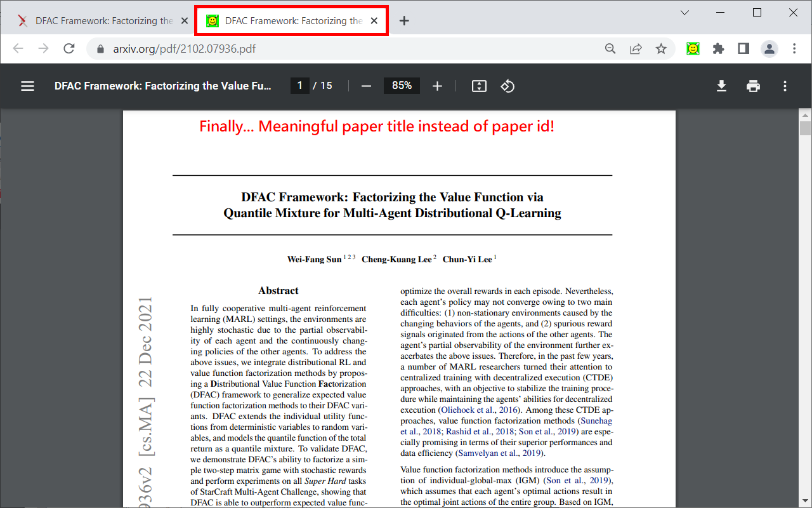Toggle the side panel icon

tap(743, 48)
